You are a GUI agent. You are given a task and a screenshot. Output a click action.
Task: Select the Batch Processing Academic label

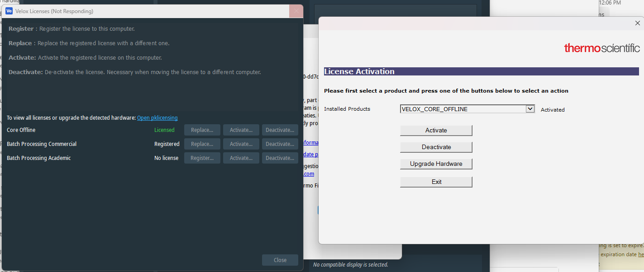pyautogui.click(x=39, y=158)
